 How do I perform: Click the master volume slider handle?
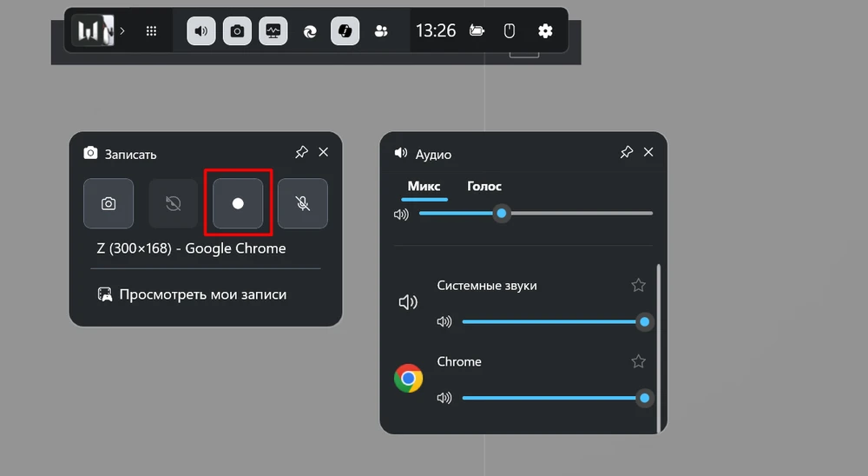(x=501, y=213)
